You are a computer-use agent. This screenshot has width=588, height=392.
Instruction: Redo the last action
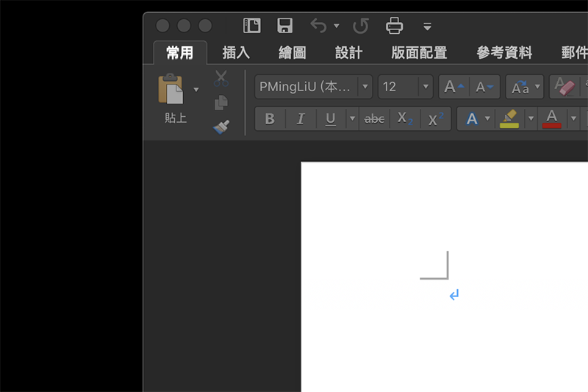point(361,26)
